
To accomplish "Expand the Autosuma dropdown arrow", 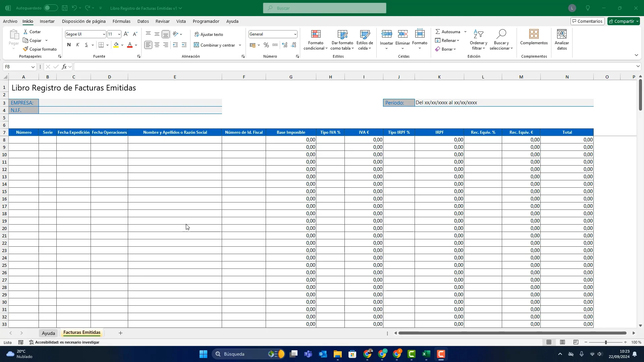I will pos(465,32).
